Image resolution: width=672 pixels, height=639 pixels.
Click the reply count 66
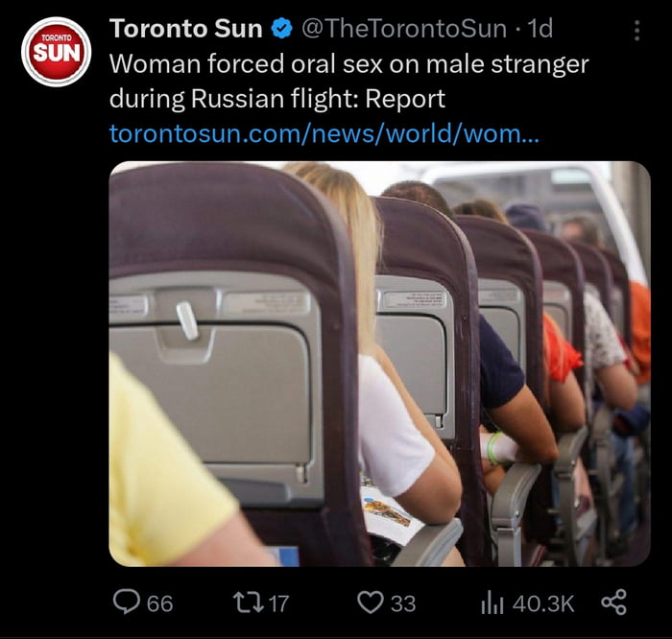point(160,603)
